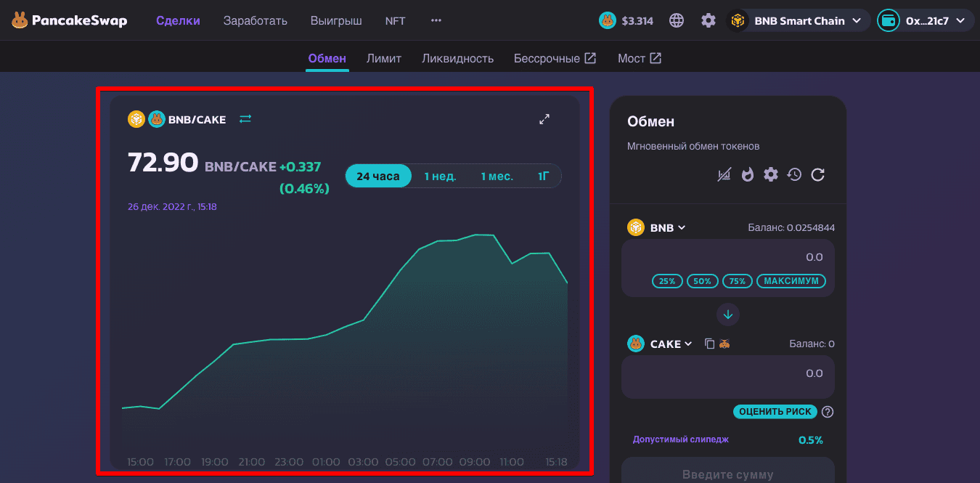The width and height of the screenshot is (980, 483).
Task: Switch to the Лимит tab
Action: 384,58
